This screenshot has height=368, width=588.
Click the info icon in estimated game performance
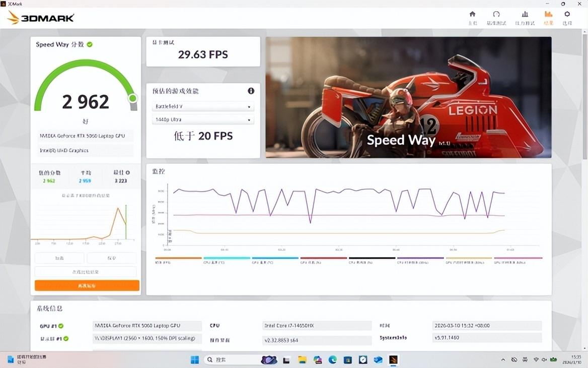coord(251,91)
